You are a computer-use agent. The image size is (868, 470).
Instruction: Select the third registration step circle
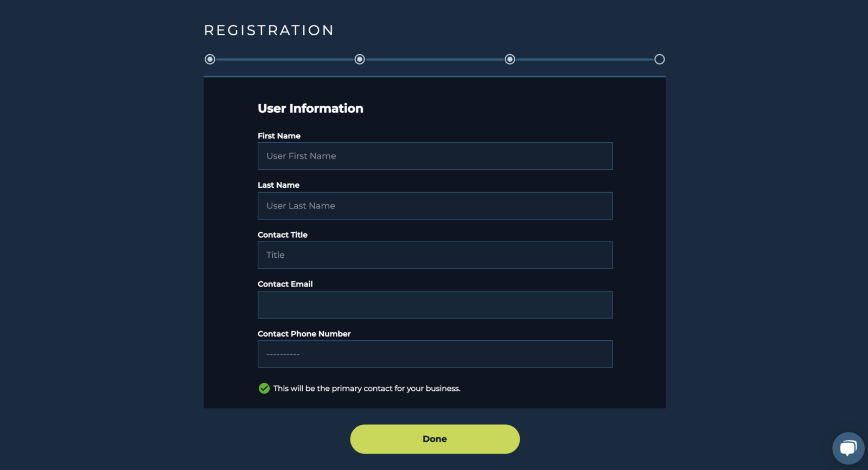click(510, 59)
